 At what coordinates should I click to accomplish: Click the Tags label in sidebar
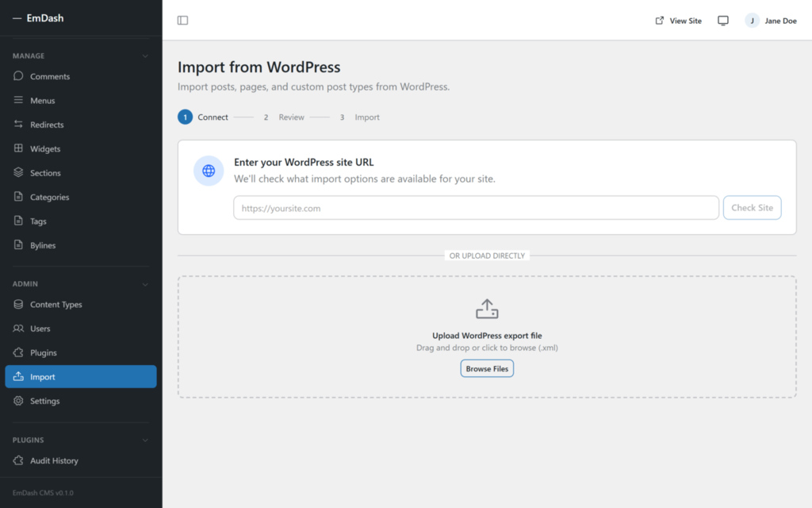pos(38,221)
